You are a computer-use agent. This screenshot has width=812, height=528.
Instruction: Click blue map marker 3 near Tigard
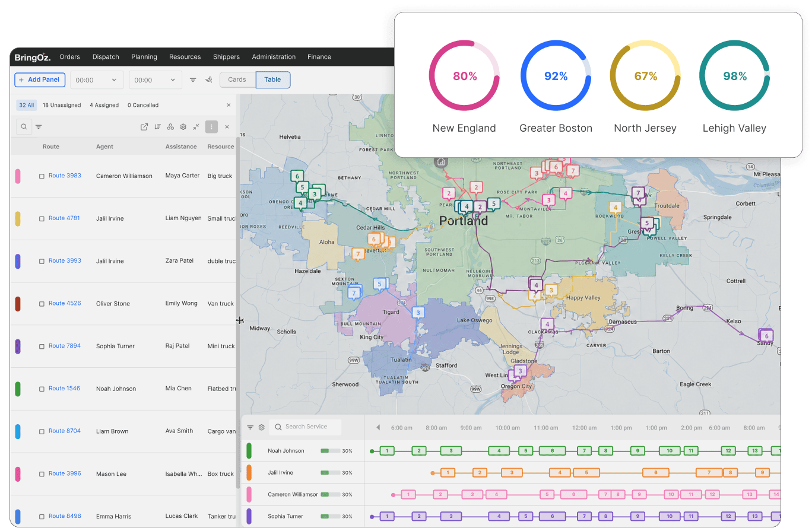(x=418, y=313)
